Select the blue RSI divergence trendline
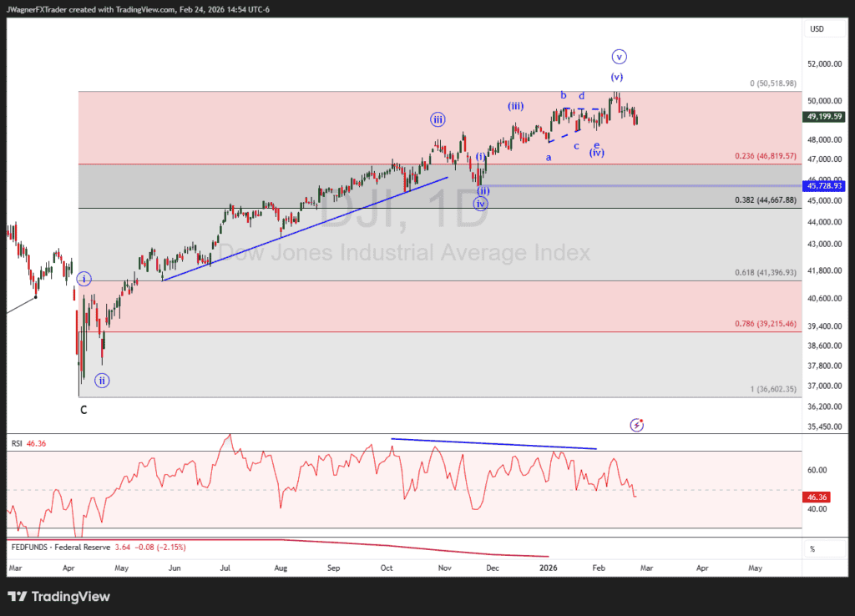Image resolution: width=855 pixels, height=616 pixels. [x=494, y=444]
